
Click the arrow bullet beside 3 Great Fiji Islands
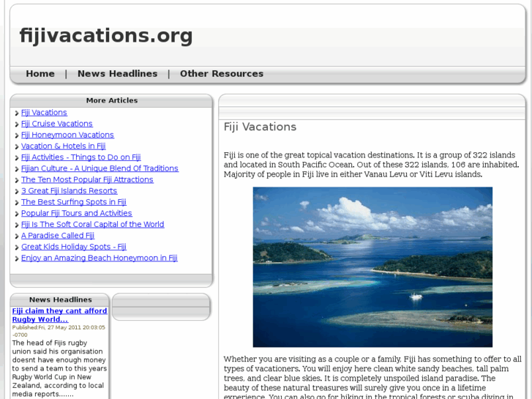(17, 192)
